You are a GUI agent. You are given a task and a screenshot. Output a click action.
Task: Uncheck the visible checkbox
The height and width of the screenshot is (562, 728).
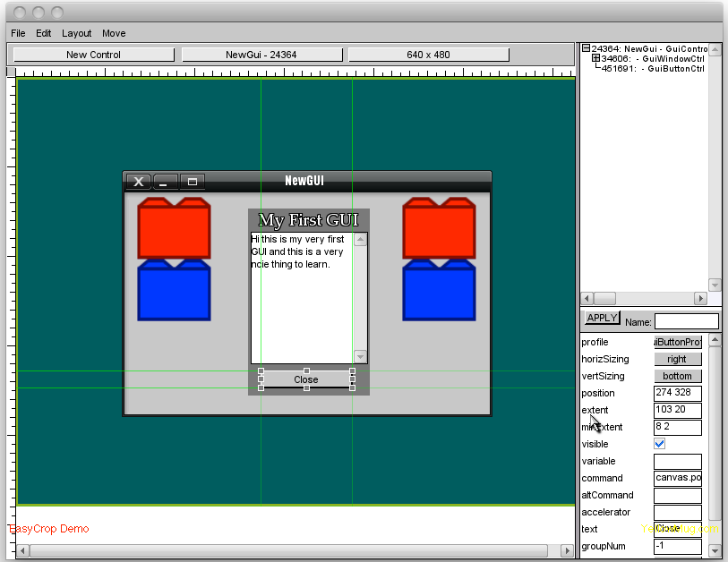[x=660, y=444]
